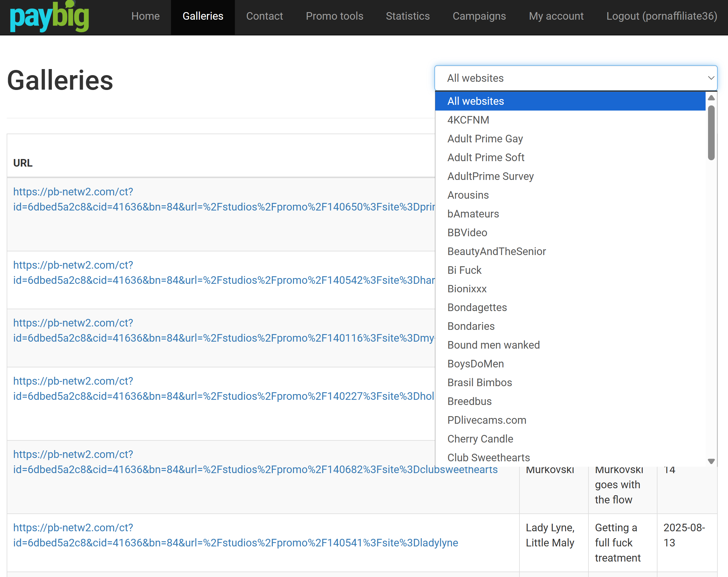
Task: Click the paybig logo
Action: point(49,17)
